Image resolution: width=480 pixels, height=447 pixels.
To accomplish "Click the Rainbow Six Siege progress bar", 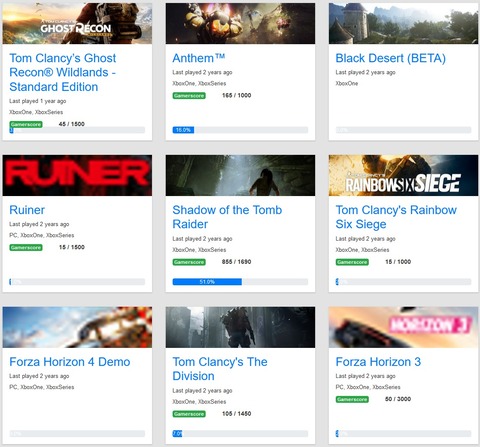I will coord(403,282).
